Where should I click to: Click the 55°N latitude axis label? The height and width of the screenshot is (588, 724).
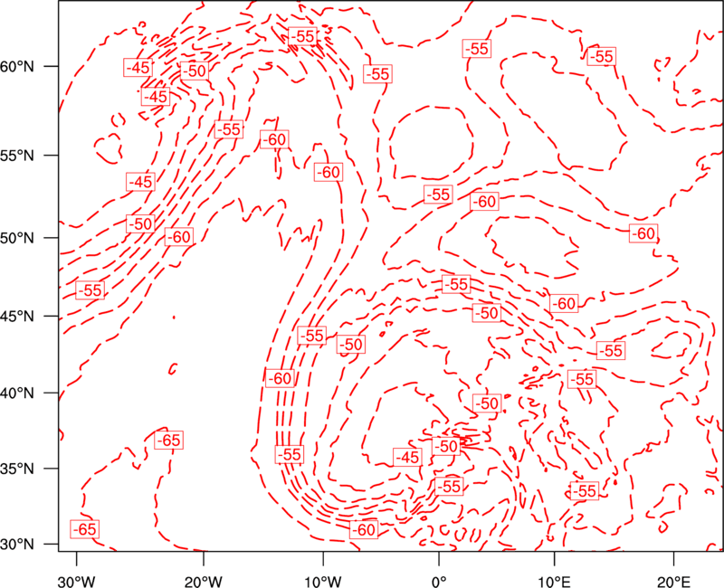(17, 156)
